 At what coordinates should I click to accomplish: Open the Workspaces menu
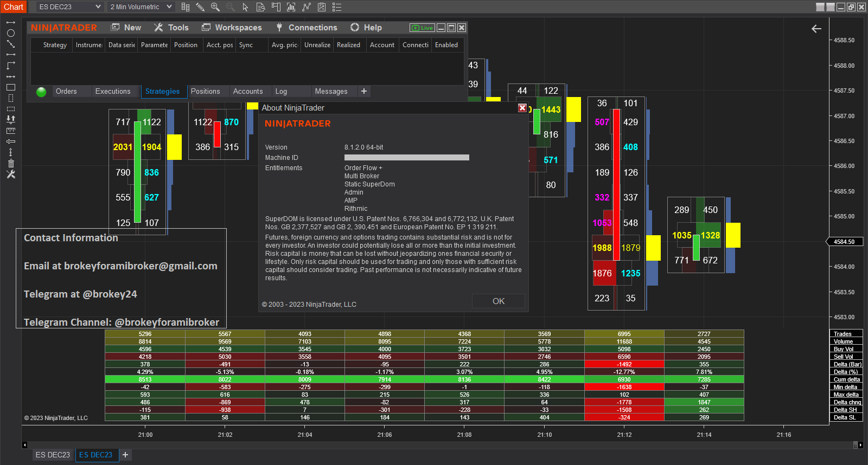coord(232,28)
